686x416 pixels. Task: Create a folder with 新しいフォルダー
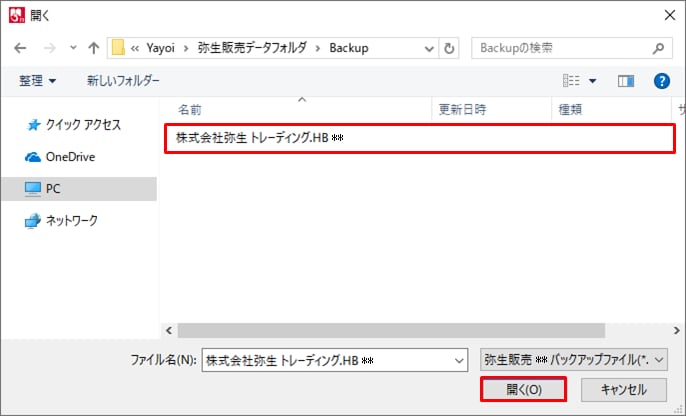pyautogui.click(x=123, y=81)
